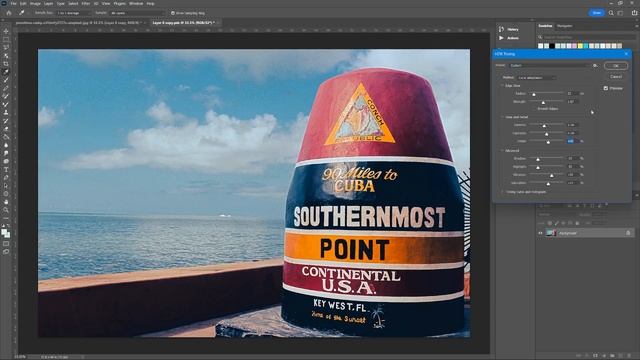The height and width of the screenshot is (360, 640).
Task: Select the Clone Stamp tool
Action: 6,112
